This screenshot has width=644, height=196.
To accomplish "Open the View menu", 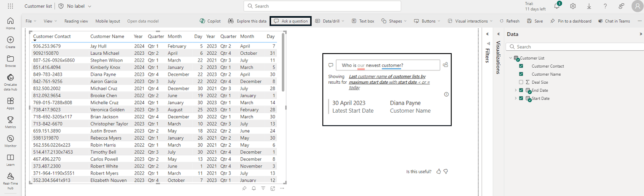I will click(x=50, y=21).
